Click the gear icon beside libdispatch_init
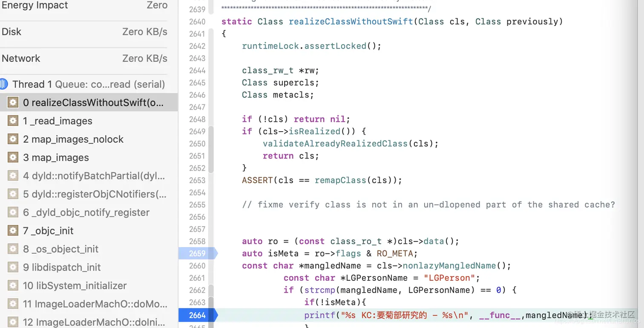This screenshot has height=328, width=644. [x=13, y=267]
